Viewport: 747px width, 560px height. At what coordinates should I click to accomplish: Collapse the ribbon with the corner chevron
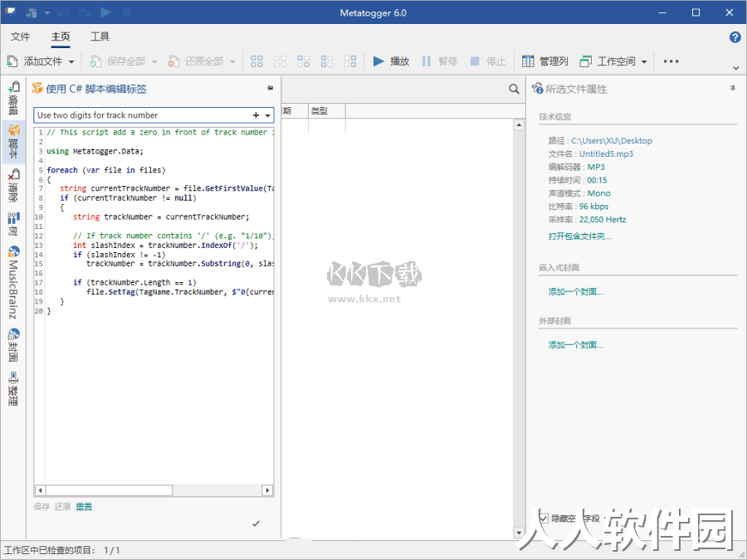pyautogui.click(x=736, y=68)
